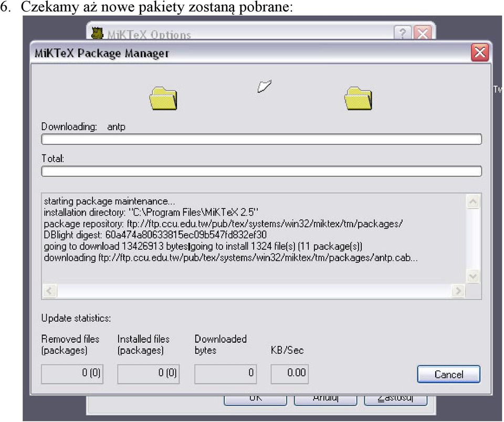Close the MiKTeX Options window behind
This screenshot has height=422, width=504.
click(x=422, y=33)
